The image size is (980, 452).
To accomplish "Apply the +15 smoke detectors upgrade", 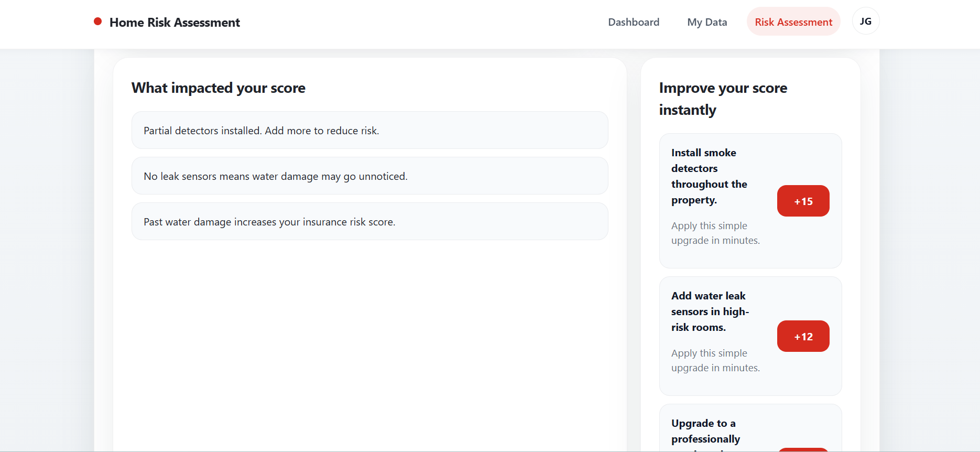I will click(803, 201).
